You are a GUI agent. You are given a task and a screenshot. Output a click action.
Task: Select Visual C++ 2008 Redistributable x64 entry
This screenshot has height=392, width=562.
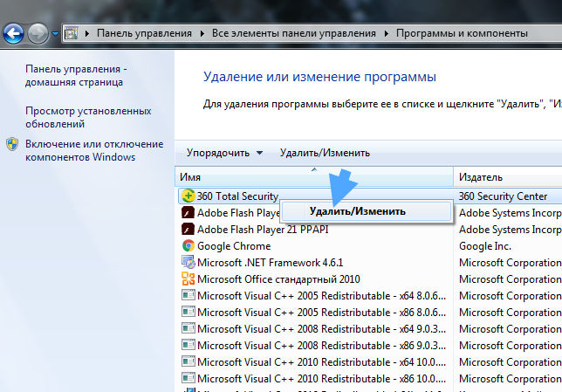[x=321, y=328]
